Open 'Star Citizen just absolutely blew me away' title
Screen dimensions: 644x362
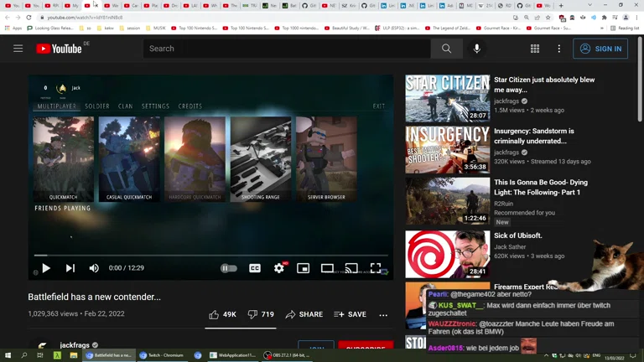point(544,85)
